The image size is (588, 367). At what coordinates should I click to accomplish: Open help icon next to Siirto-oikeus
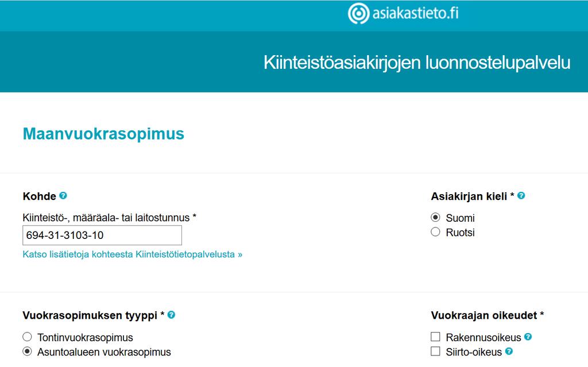(x=509, y=351)
